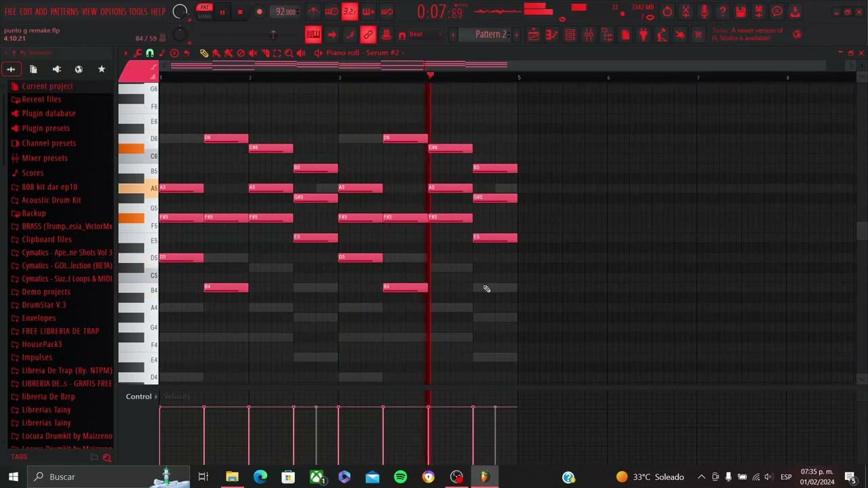Save the project with the floppy disk icon
Screen dimensions: 868x488
tap(741, 12)
